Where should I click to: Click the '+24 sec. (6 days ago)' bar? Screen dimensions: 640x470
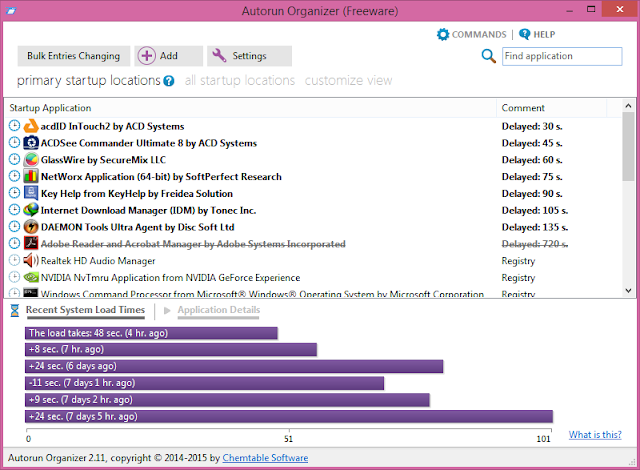[x=234, y=366]
